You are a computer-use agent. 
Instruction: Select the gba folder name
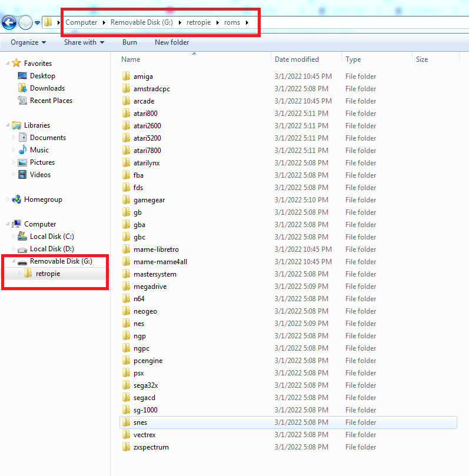(x=139, y=225)
